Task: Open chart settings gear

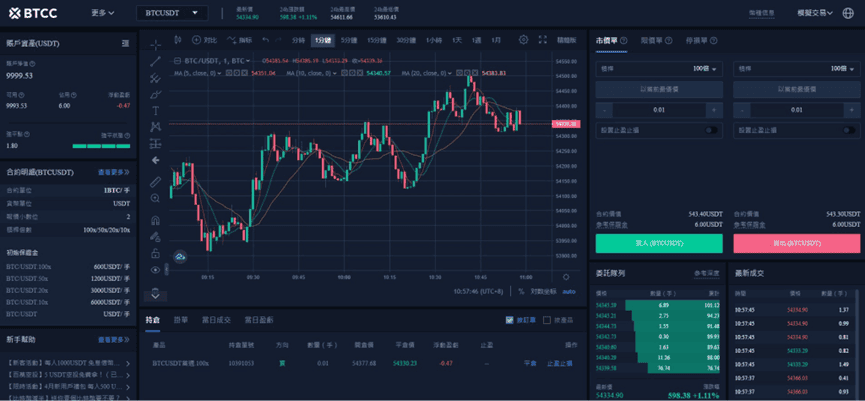Action: (524, 40)
